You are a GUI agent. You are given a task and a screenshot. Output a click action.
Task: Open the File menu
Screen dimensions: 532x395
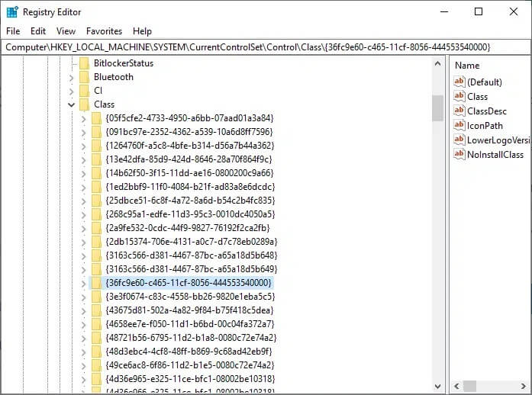point(13,31)
